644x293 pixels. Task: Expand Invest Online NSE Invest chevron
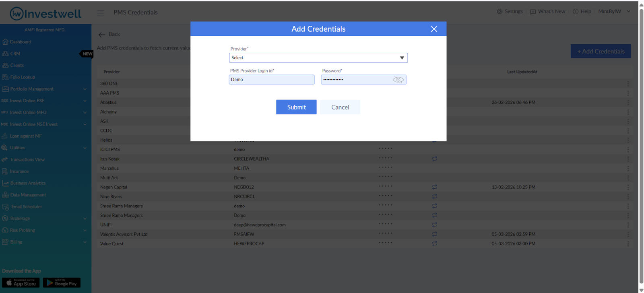85,124
